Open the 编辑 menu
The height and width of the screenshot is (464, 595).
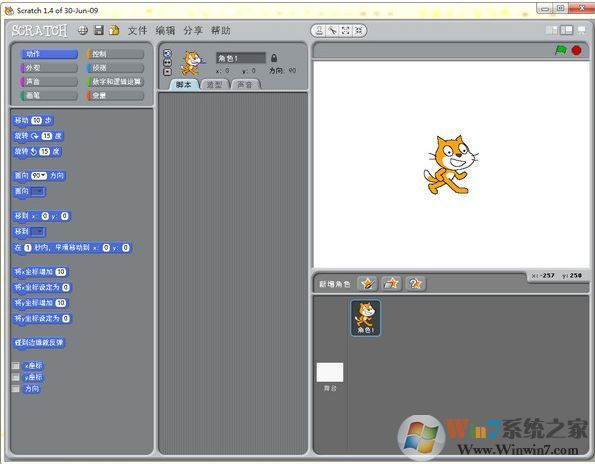(165, 30)
